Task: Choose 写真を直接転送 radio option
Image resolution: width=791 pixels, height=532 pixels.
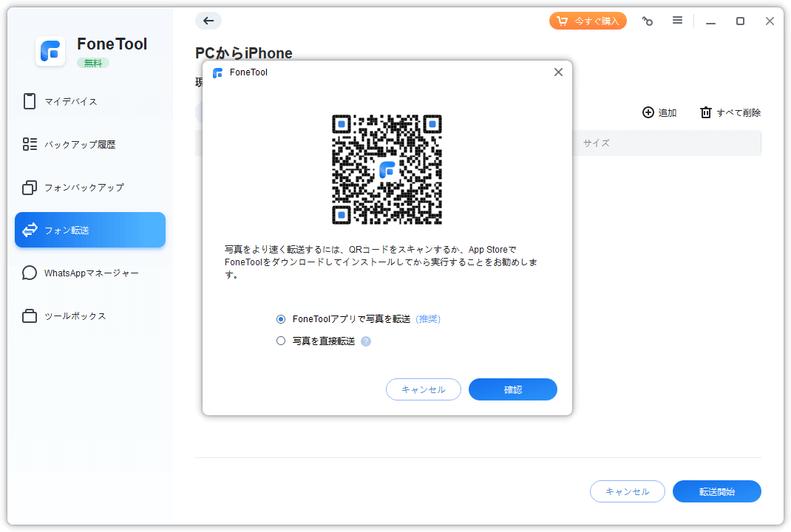Action: click(x=281, y=341)
